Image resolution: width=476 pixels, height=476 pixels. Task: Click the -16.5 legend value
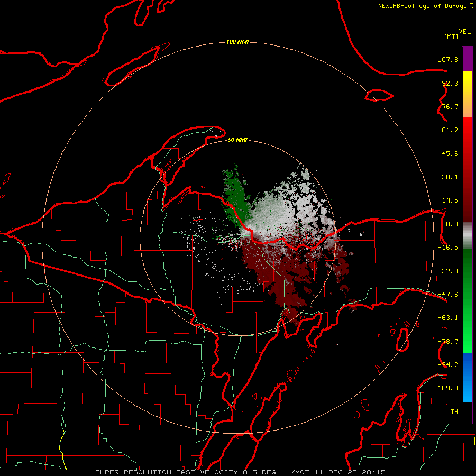pos(448,248)
